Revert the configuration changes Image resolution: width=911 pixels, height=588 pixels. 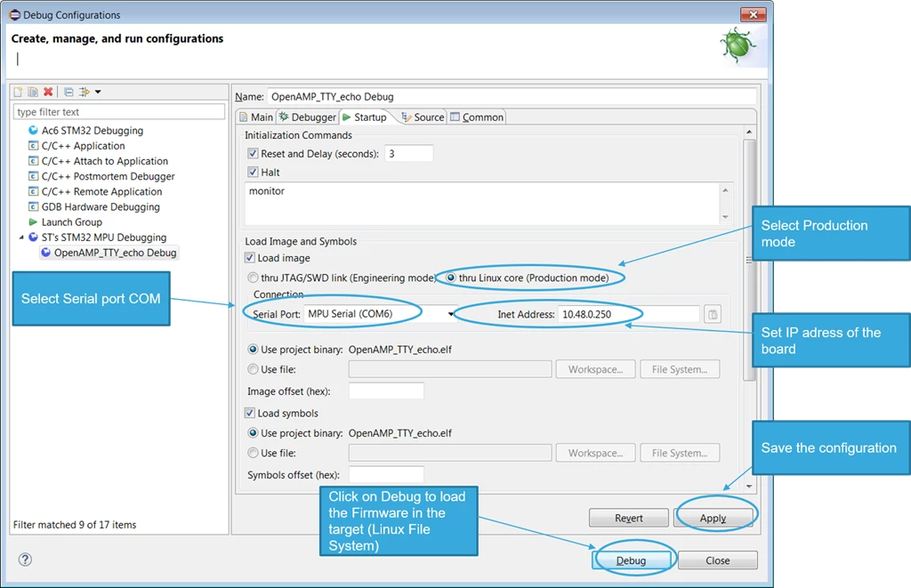629,518
